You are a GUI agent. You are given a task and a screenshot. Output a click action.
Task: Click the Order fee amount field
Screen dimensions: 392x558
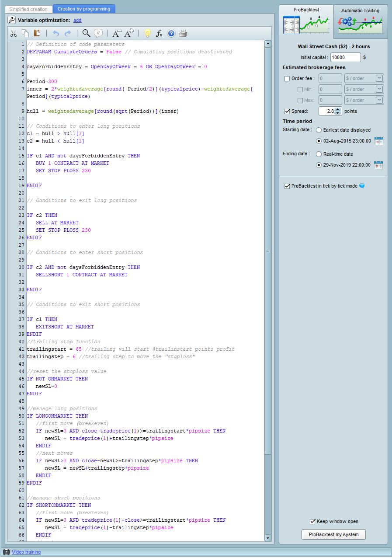click(330, 78)
